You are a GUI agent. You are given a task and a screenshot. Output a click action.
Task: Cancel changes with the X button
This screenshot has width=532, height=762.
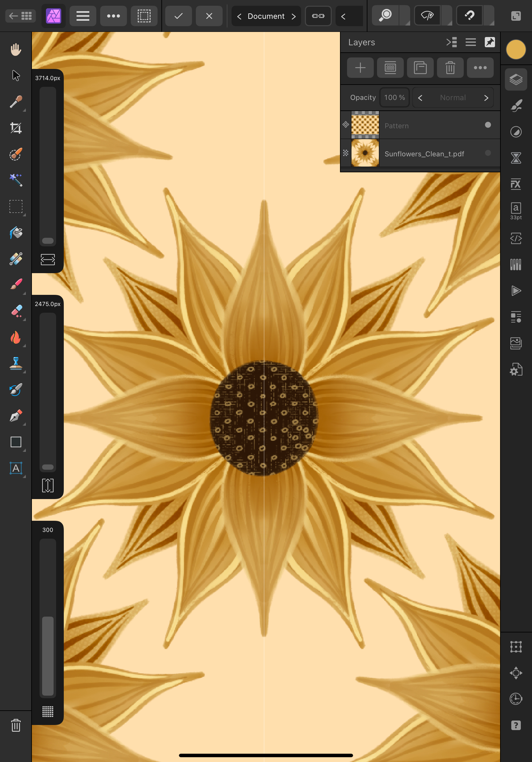pyautogui.click(x=209, y=16)
